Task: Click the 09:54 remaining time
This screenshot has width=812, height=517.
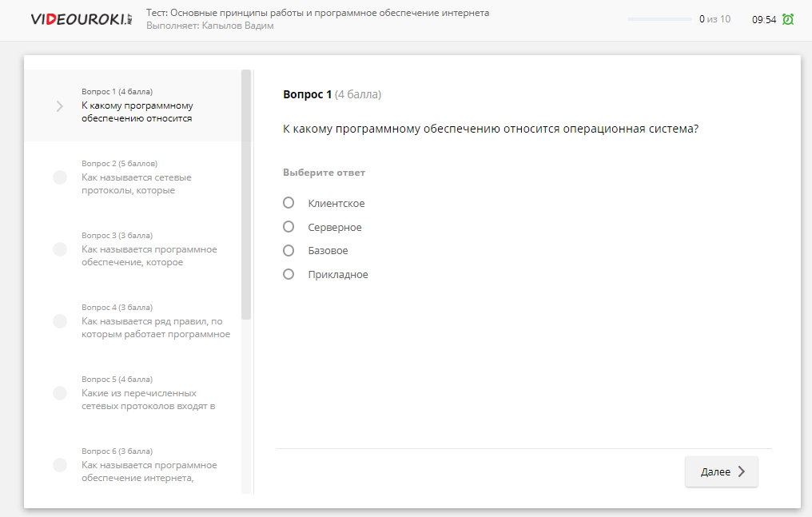Action: (x=764, y=20)
